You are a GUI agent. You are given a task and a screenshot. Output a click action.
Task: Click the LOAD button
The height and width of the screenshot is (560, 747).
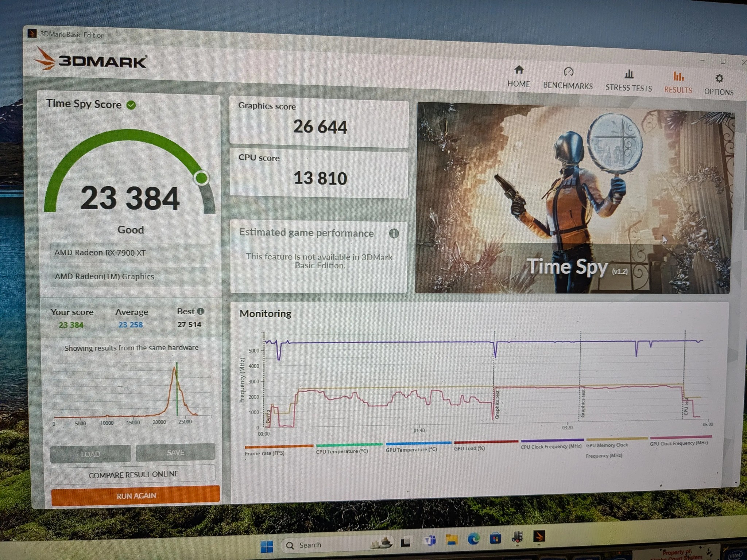pos(90,454)
